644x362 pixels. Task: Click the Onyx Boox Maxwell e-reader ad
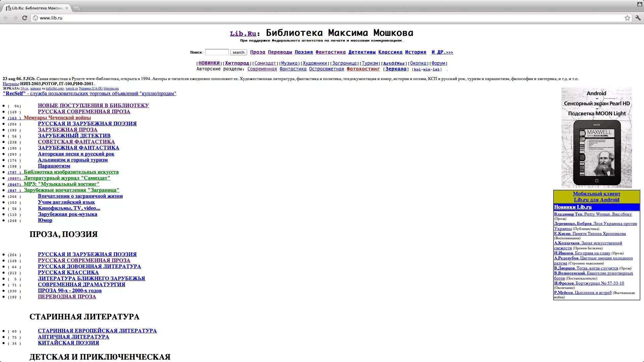click(x=596, y=138)
